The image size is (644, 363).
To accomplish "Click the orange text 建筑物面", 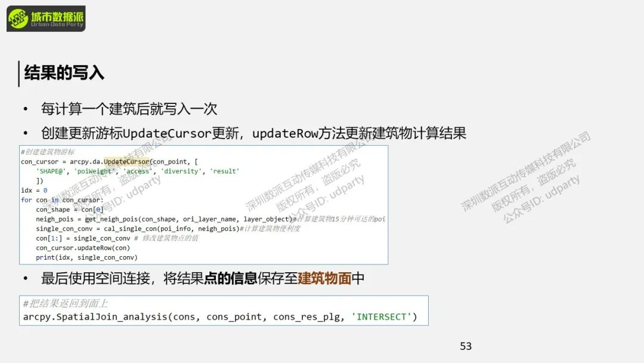I will [324, 278].
